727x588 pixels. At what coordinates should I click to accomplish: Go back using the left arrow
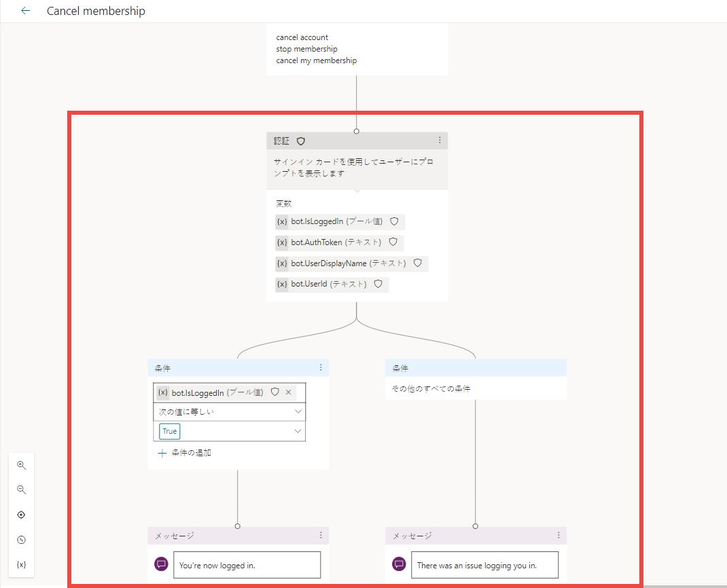pos(26,11)
